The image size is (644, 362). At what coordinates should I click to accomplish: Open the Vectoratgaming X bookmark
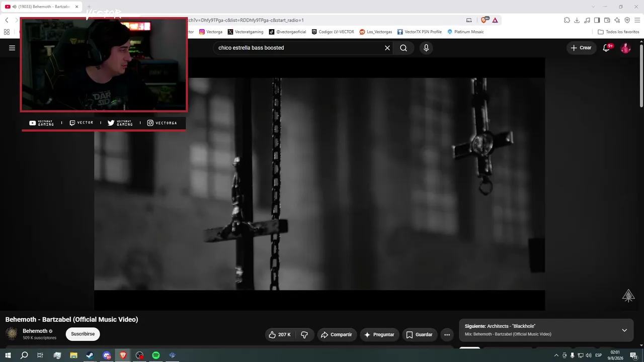pos(246,32)
